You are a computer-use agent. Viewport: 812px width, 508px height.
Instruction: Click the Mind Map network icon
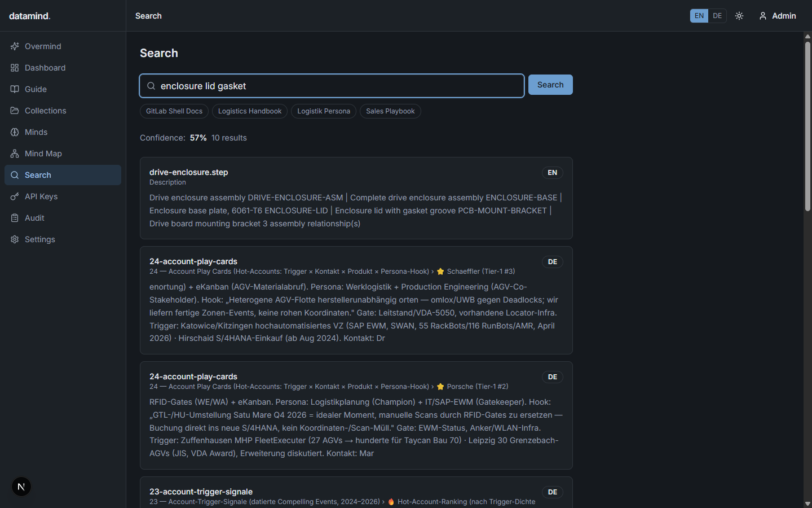click(15, 154)
